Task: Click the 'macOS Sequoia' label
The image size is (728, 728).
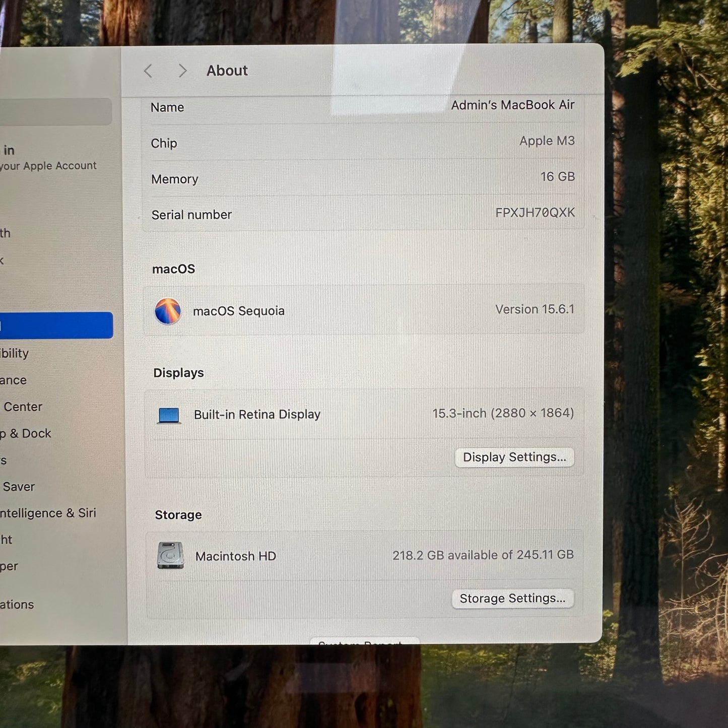Action: (239, 311)
